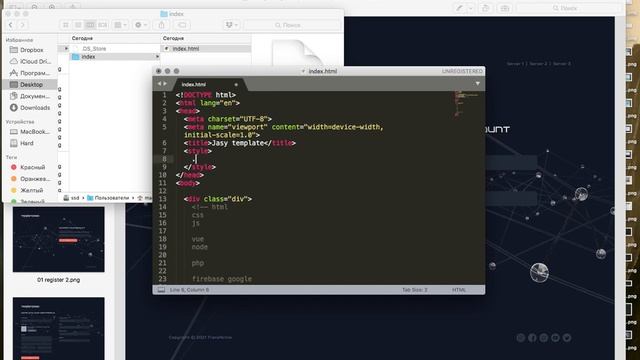The height and width of the screenshot is (360, 640).
Task: Click Line 8, Column status text
Action: click(189, 289)
